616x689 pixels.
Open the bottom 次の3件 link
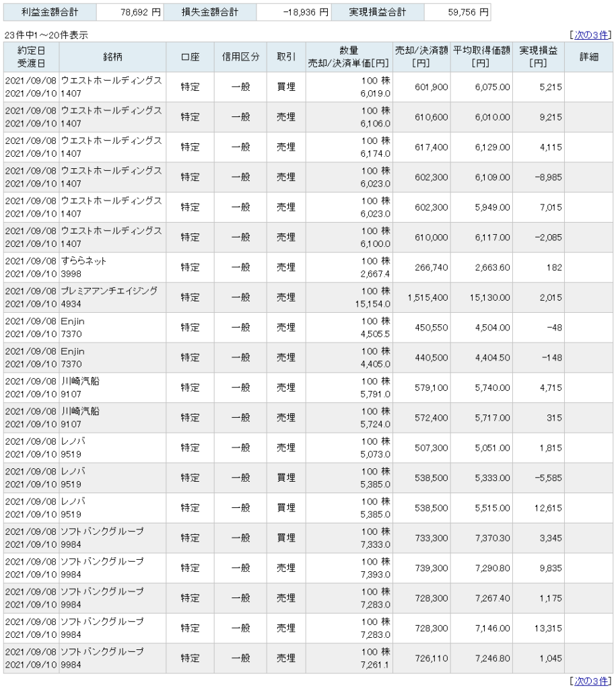click(x=591, y=681)
